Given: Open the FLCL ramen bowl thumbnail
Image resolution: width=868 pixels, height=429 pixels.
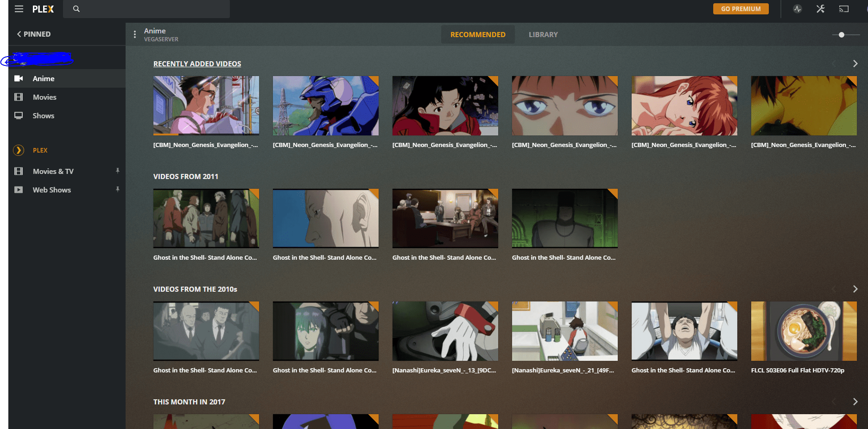Looking at the screenshot, I should coord(804,331).
